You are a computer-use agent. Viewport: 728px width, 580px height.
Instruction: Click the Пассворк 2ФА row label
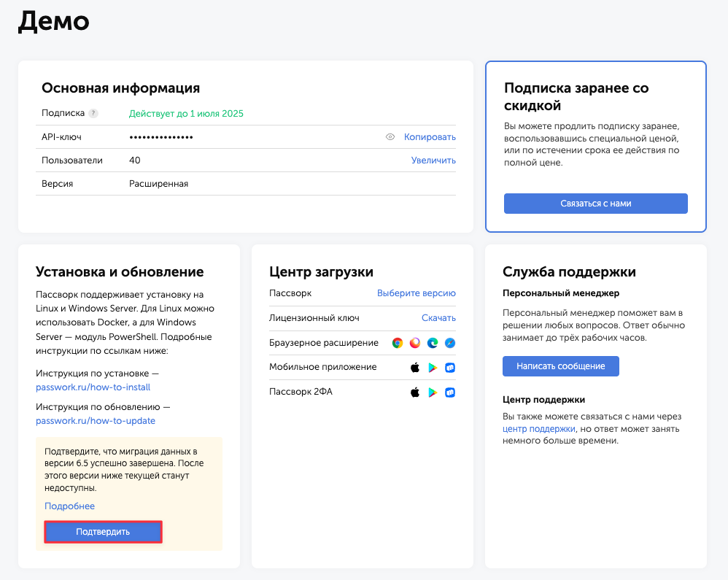point(301,392)
